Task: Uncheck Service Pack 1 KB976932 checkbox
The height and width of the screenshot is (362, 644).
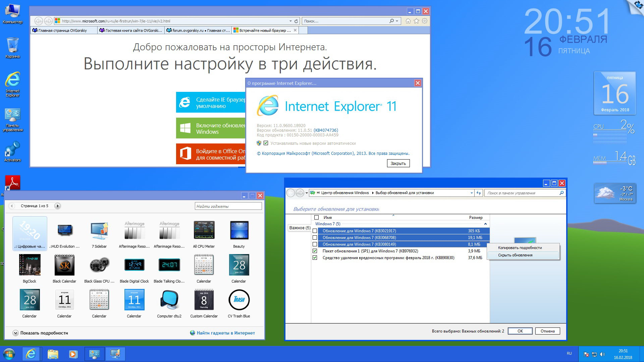Action: [x=315, y=251]
